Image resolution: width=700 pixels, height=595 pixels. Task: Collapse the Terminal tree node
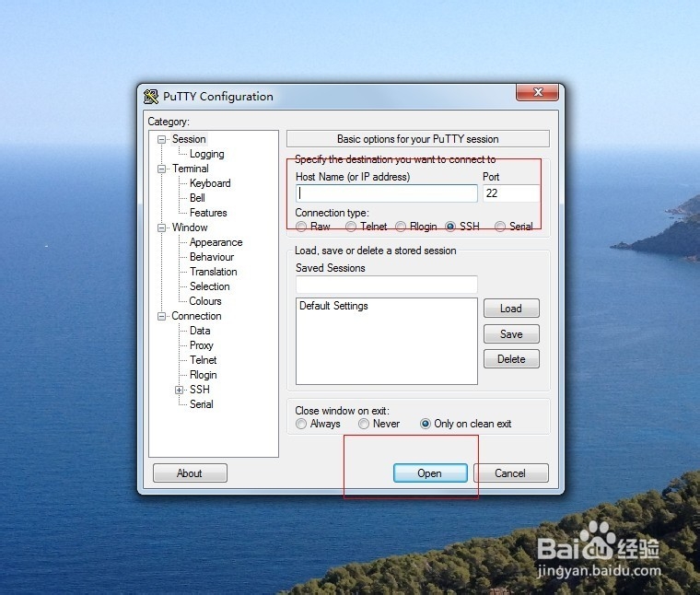[161, 169]
